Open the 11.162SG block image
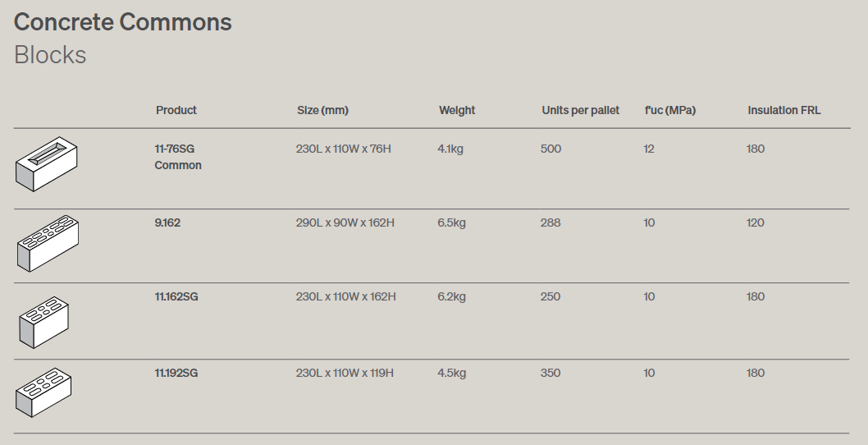 pyautogui.click(x=44, y=323)
